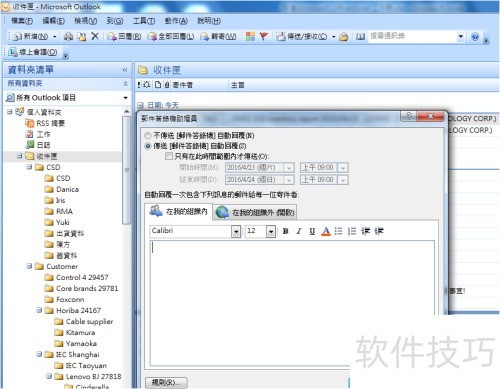Sort by the item type icon column header

point(158,85)
